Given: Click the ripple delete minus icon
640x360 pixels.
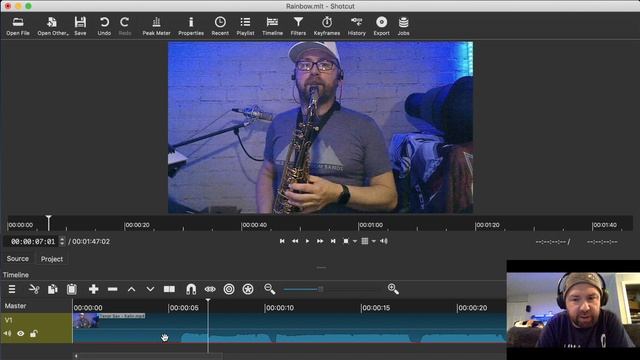Looking at the screenshot, I should (113, 289).
